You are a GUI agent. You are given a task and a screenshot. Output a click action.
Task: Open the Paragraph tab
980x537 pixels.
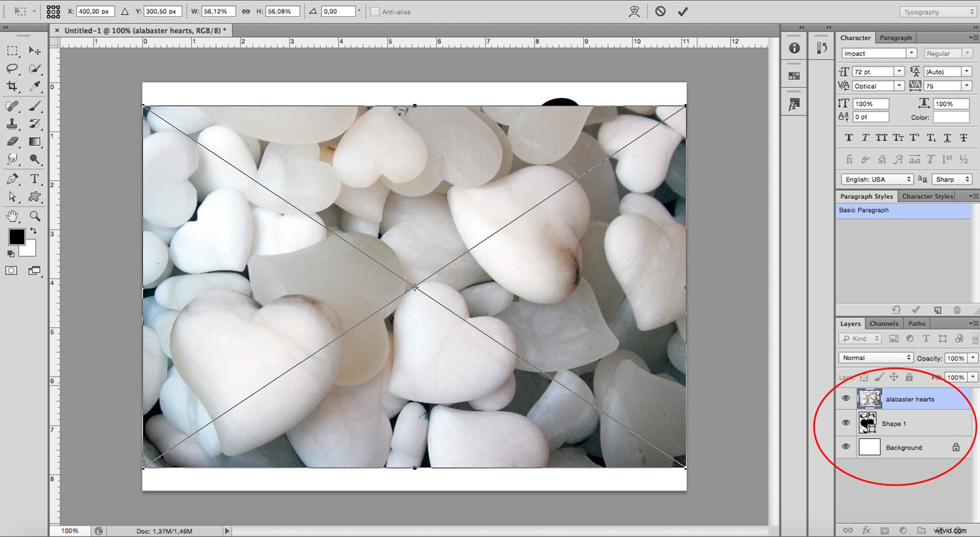click(896, 37)
